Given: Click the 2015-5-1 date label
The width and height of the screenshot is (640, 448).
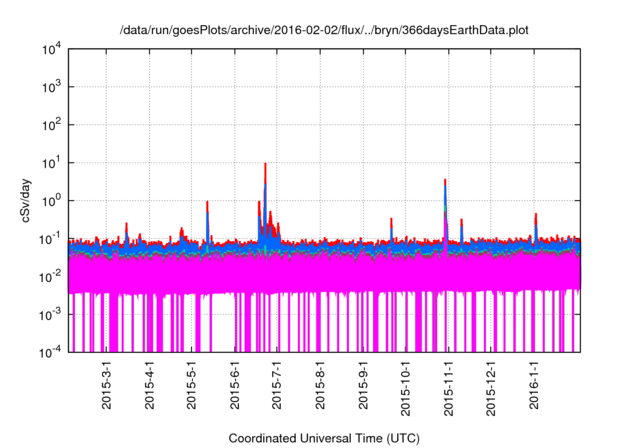Looking at the screenshot, I should (x=191, y=385).
